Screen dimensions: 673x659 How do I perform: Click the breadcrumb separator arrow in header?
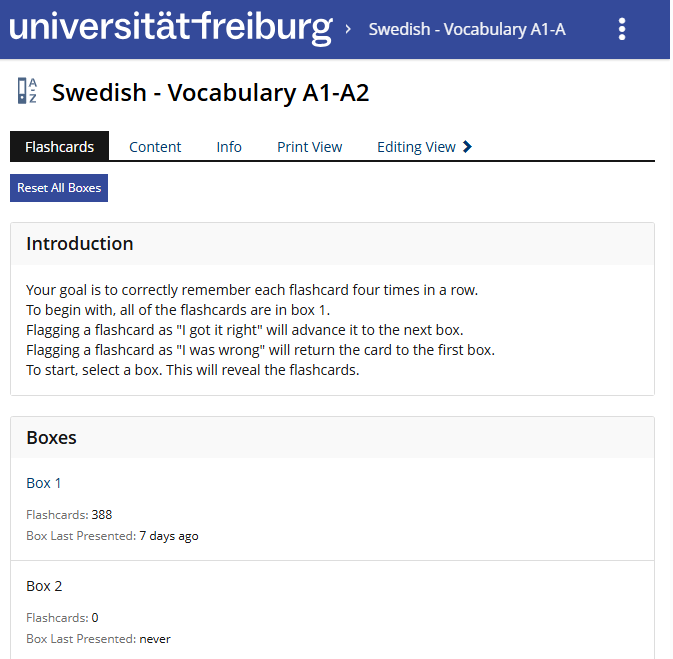pyautogui.click(x=348, y=29)
